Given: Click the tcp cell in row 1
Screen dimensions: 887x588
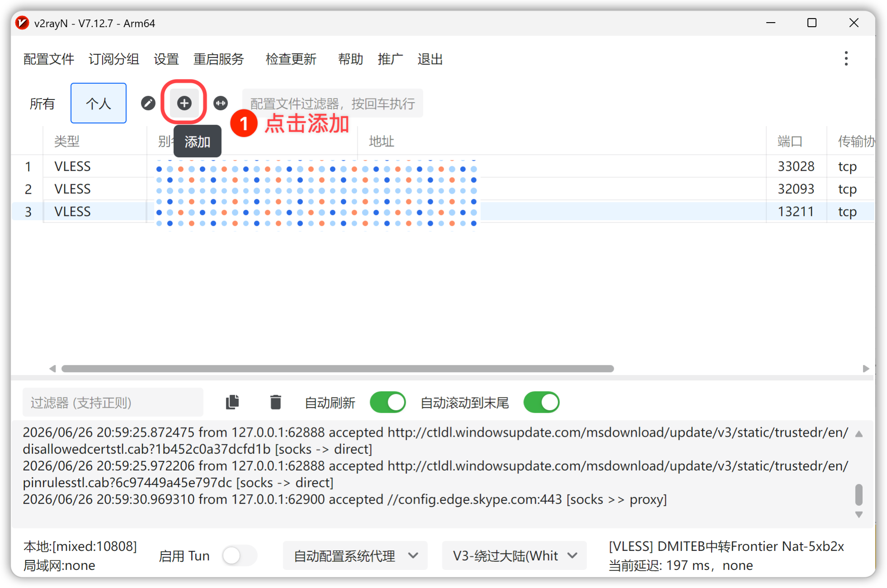Looking at the screenshot, I should (847, 167).
